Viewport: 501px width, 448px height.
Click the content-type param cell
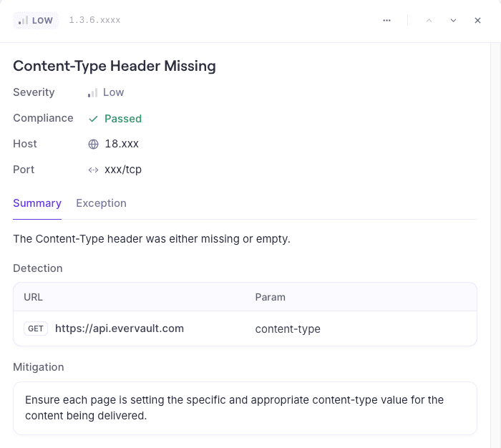288,329
